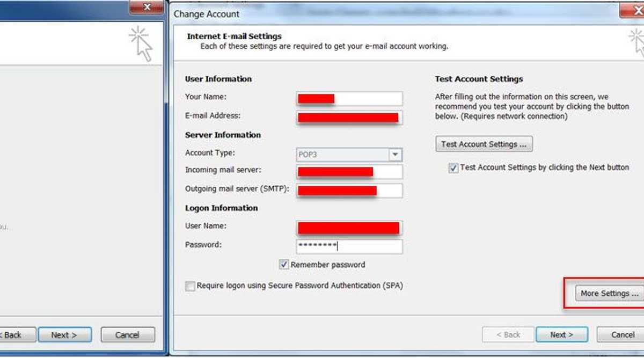
Task: Click inside the User Name field
Action: pyautogui.click(x=349, y=228)
